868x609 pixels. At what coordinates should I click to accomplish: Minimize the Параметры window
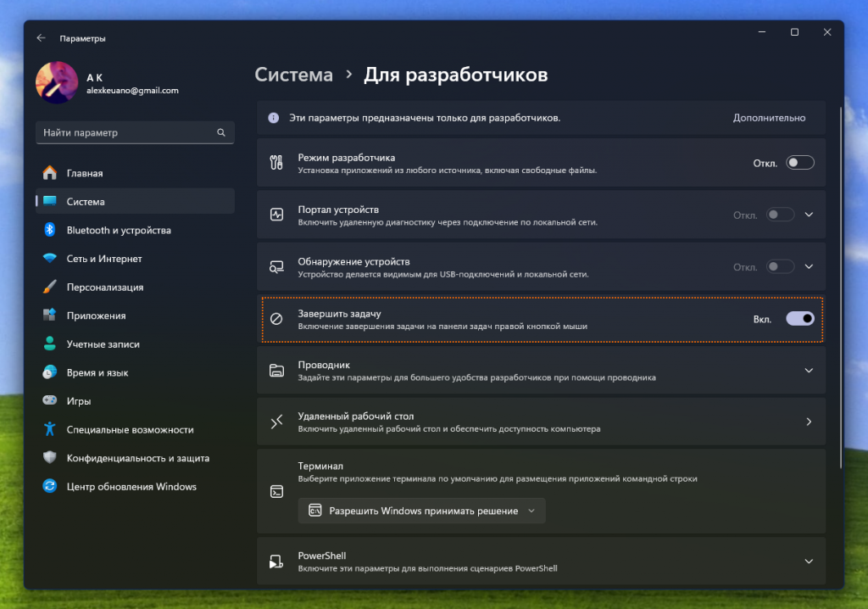[762, 32]
